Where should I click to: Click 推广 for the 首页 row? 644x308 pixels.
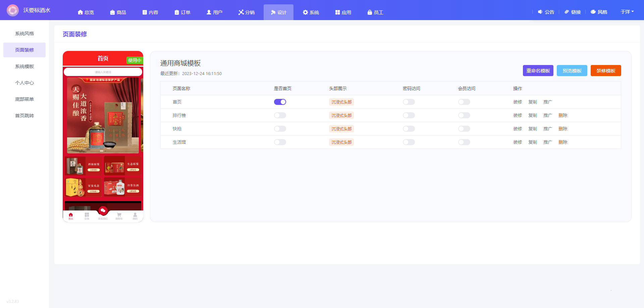[548, 102]
